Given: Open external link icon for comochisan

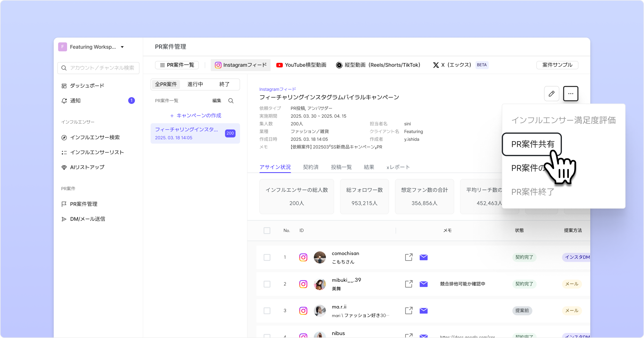Looking at the screenshot, I should pyautogui.click(x=409, y=257).
